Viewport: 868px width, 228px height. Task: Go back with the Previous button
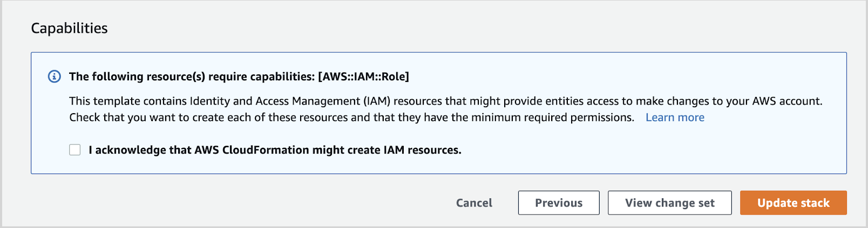(559, 203)
